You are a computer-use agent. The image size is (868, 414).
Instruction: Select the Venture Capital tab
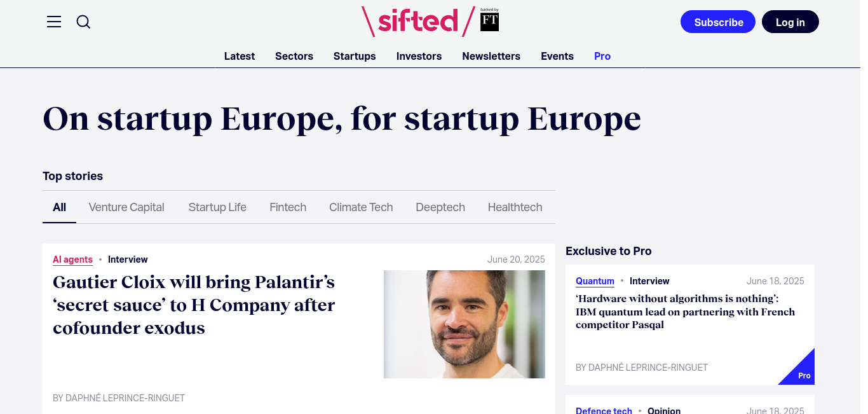pos(126,207)
